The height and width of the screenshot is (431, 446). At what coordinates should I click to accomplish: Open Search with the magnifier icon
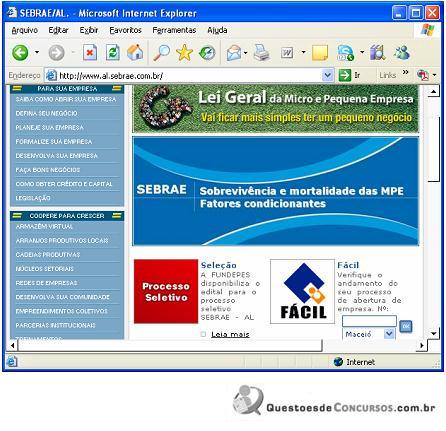(x=162, y=53)
